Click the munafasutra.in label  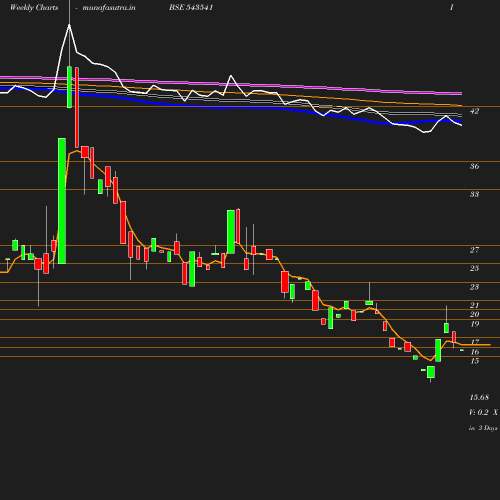(x=109, y=7)
